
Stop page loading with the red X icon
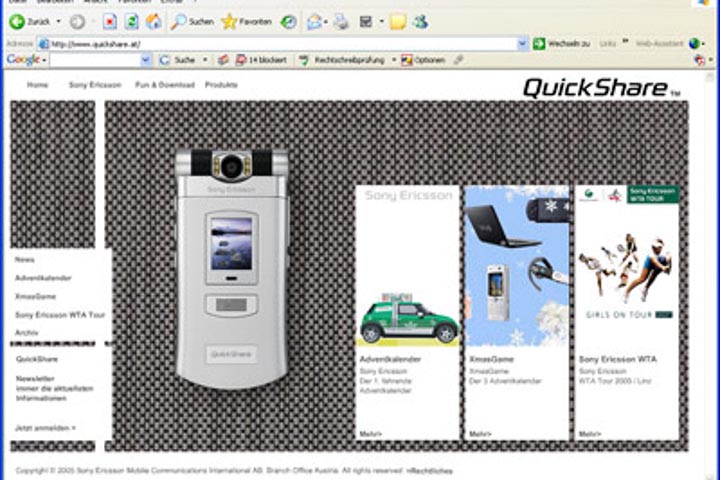(x=109, y=22)
